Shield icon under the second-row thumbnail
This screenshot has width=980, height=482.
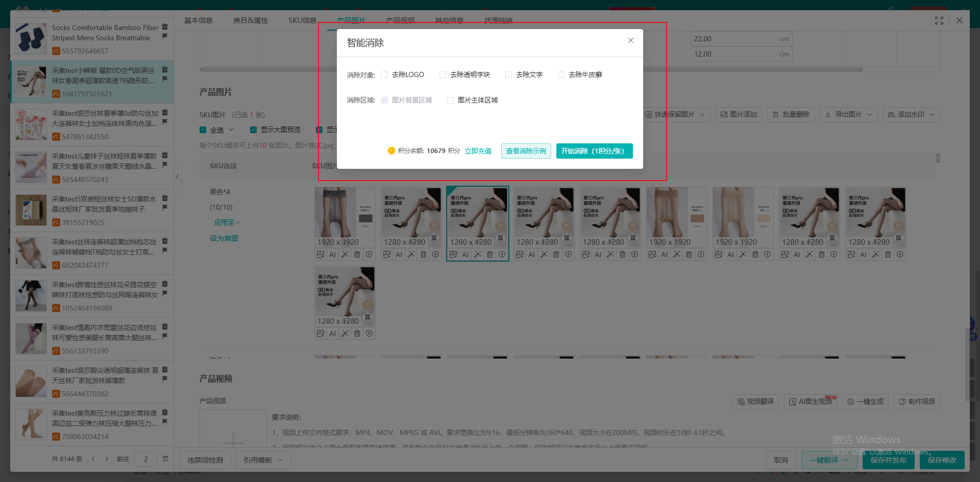coord(370,334)
